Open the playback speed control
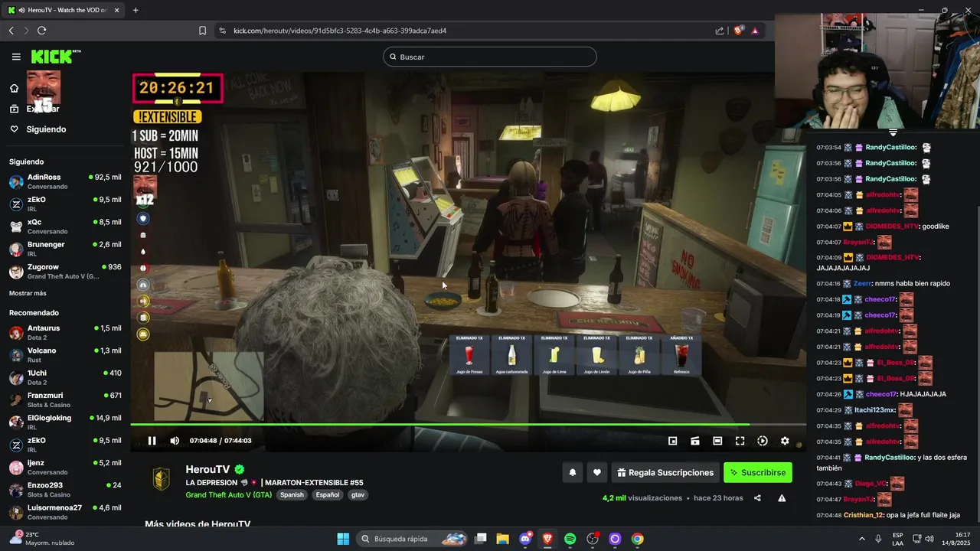 tap(763, 441)
